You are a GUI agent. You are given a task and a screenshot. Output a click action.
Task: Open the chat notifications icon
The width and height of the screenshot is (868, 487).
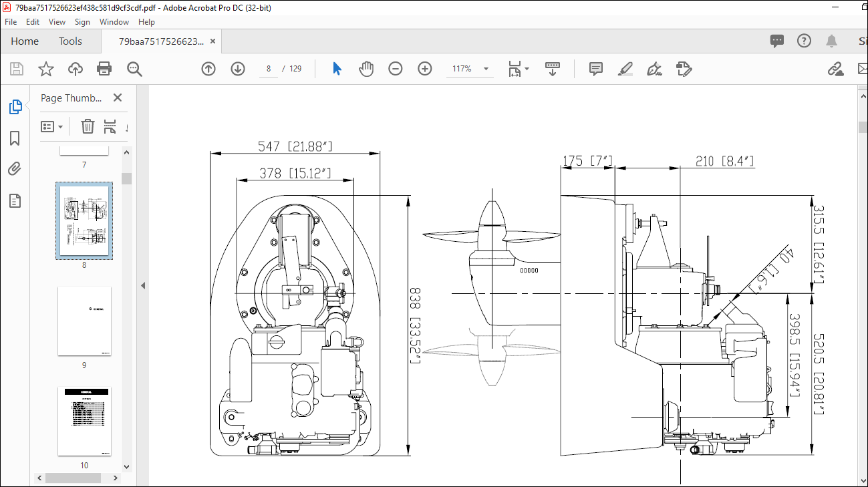coord(777,41)
